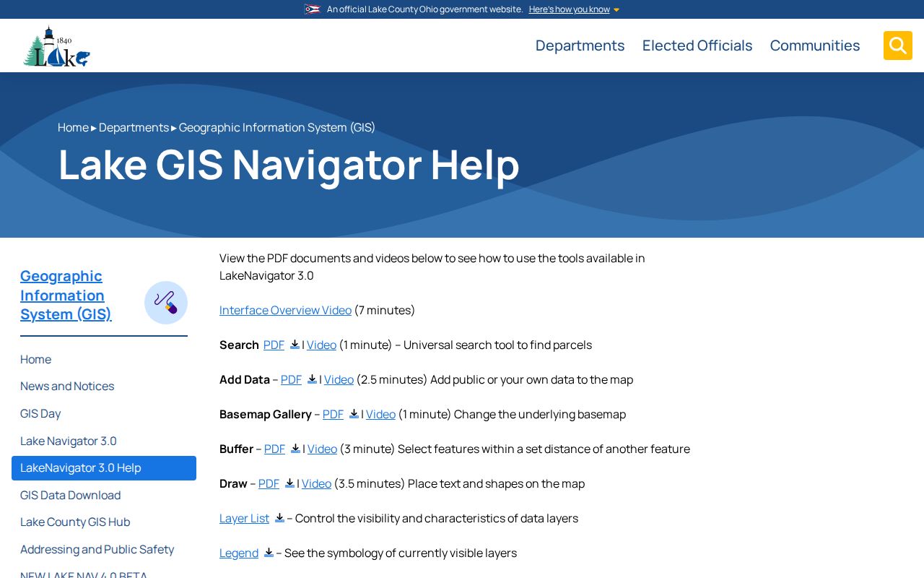Open Addressing and Public Safety link
This screenshot has height=578, width=924.
click(x=97, y=550)
